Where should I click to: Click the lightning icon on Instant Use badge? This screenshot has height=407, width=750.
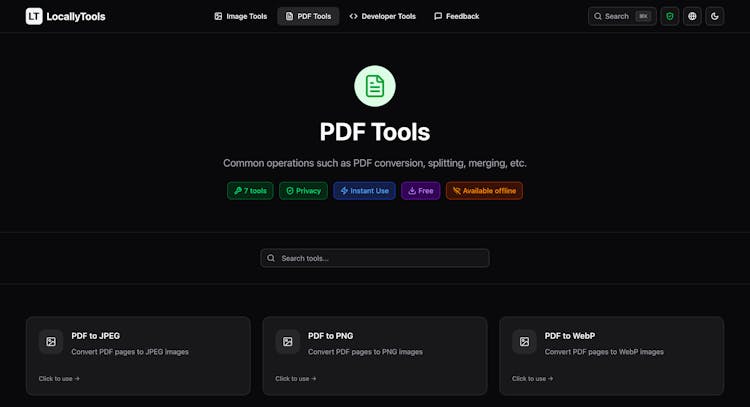344,191
